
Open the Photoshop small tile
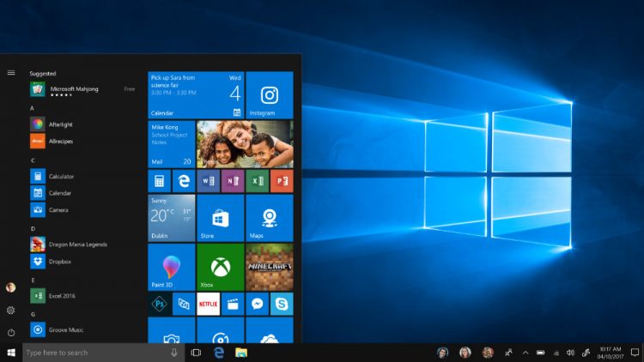coord(159,305)
